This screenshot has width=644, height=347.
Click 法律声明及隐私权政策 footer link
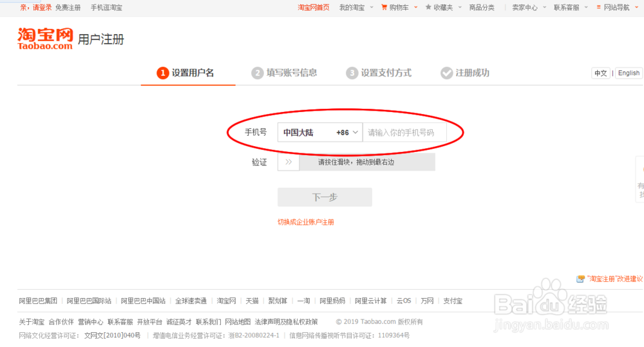pos(287,322)
